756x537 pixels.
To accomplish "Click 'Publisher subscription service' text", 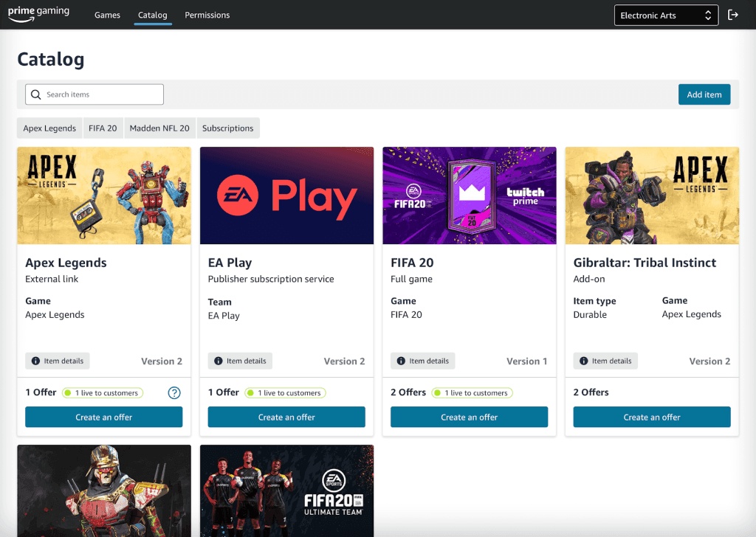I will (x=271, y=279).
